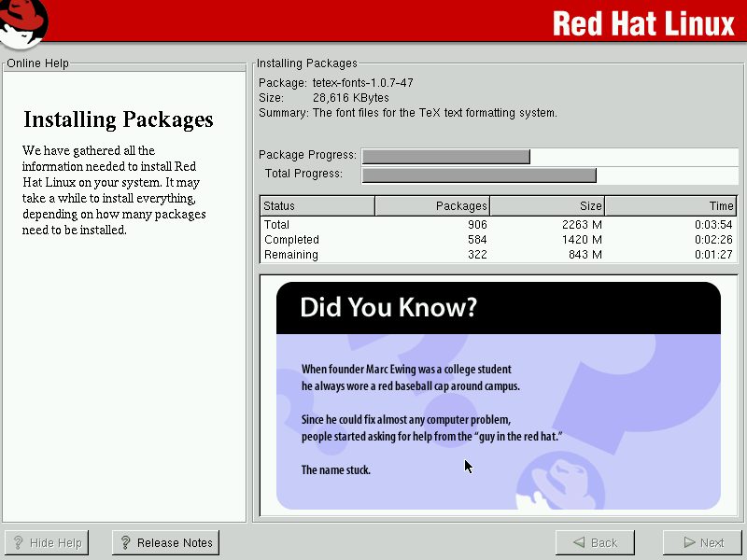
Task: Click the Remaining row label
Action: tap(291, 255)
